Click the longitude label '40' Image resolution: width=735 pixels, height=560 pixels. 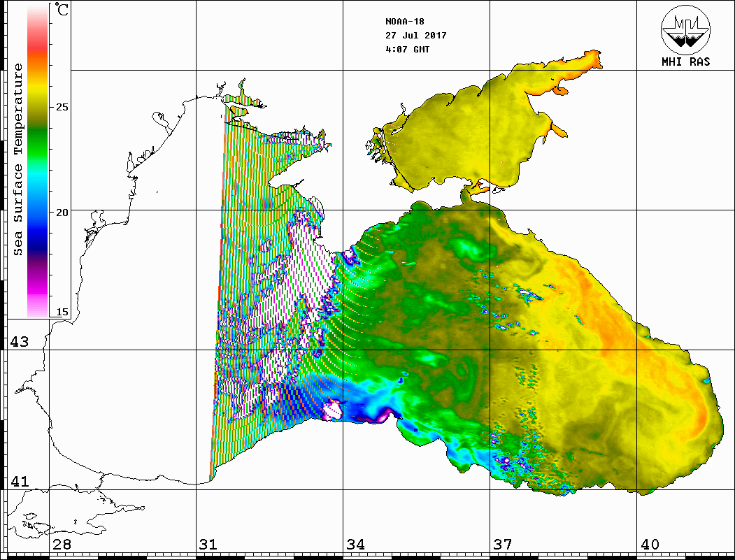(x=650, y=545)
